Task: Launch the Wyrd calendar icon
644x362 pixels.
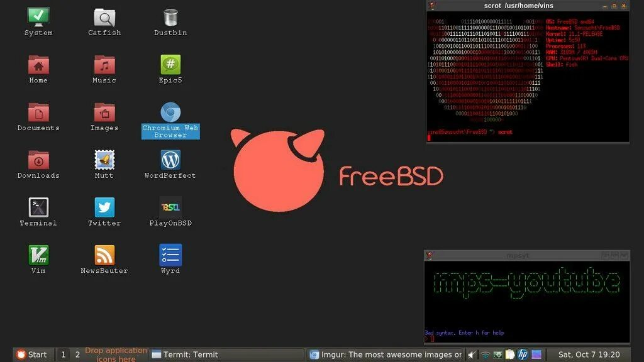Action: (170, 260)
